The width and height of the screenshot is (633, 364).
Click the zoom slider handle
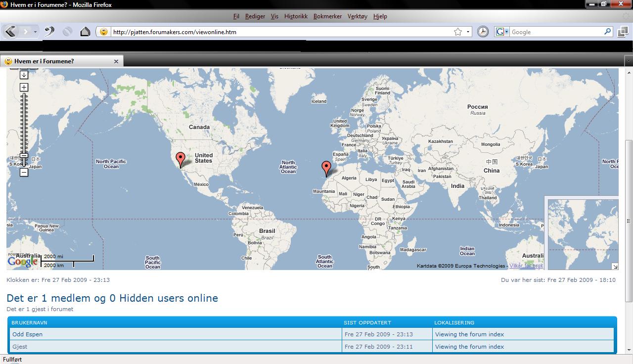[x=24, y=155]
